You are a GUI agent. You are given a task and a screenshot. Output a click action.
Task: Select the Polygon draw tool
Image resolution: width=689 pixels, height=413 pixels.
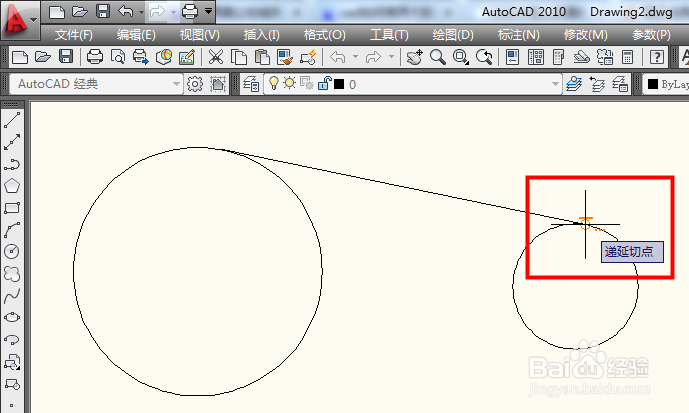click(x=12, y=186)
